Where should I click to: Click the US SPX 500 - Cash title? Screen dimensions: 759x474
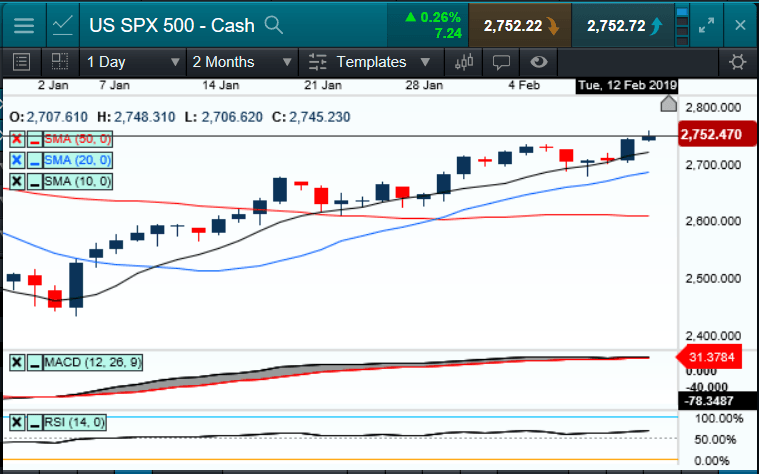click(x=172, y=25)
